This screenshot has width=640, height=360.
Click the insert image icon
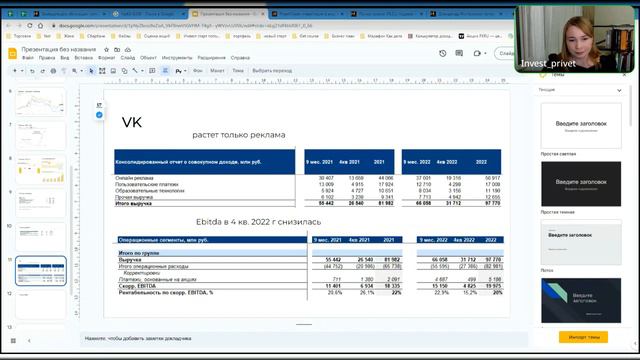(113, 71)
